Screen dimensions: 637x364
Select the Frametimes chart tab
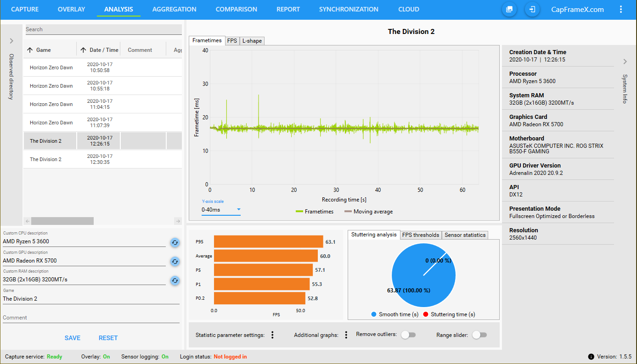pos(207,40)
